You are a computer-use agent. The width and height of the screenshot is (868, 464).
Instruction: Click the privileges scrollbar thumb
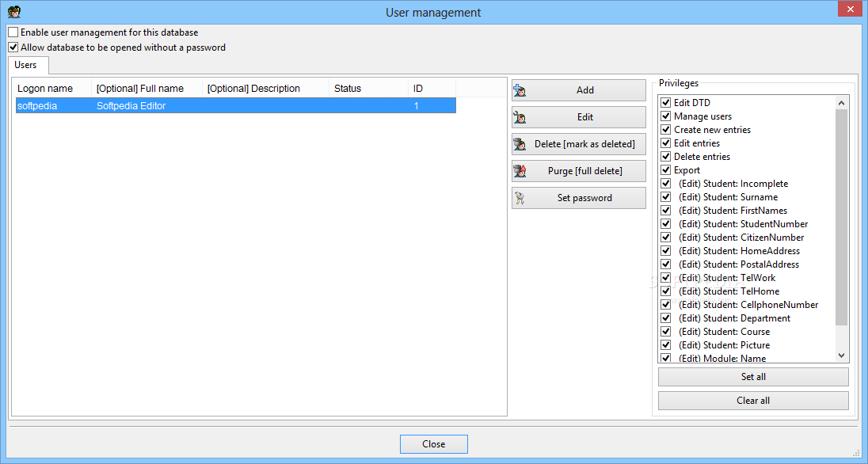pos(841,217)
